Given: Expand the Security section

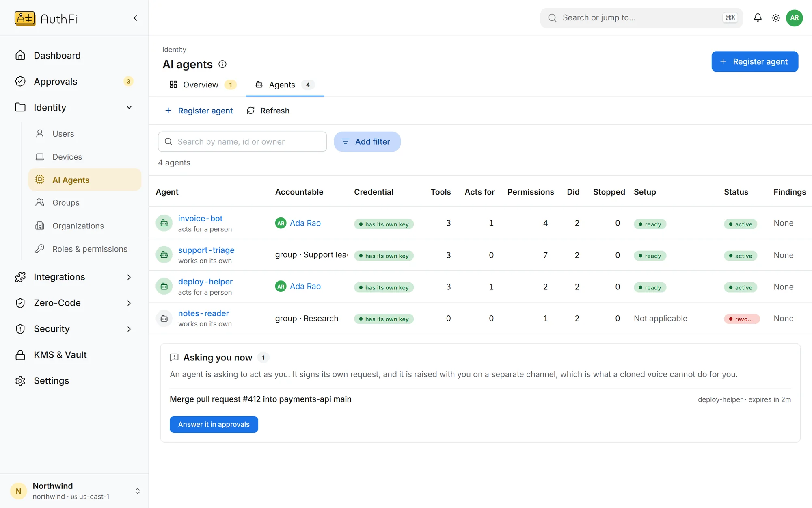Looking at the screenshot, I should coord(129,329).
